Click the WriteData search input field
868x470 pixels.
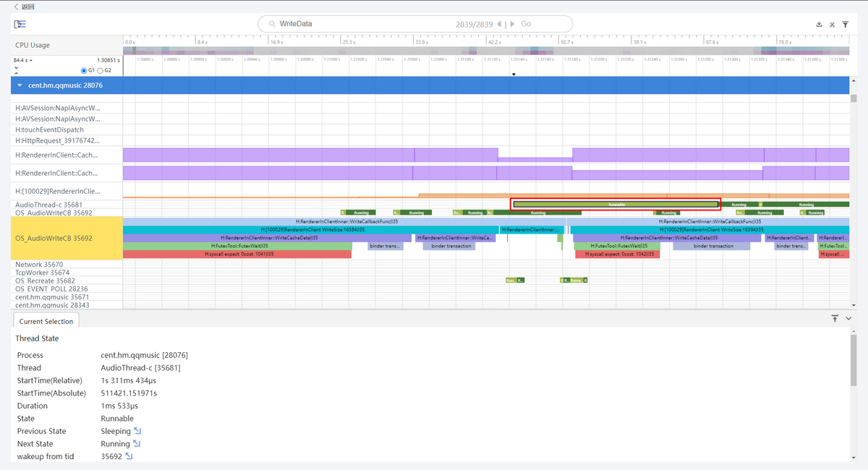tap(362, 24)
